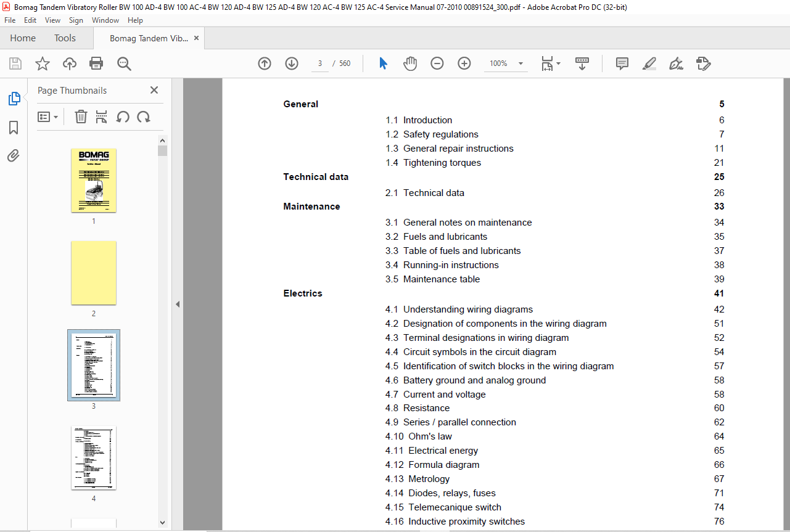Zoom out with the minus icon

437,63
